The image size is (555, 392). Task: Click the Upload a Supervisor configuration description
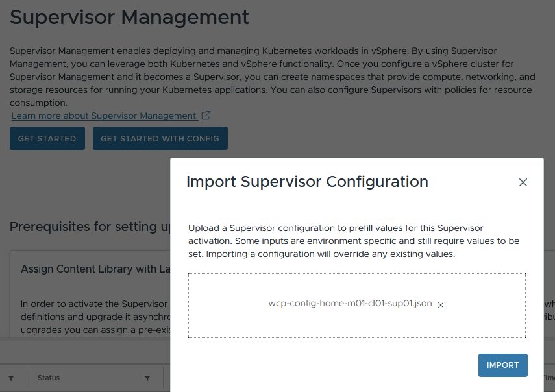point(353,241)
